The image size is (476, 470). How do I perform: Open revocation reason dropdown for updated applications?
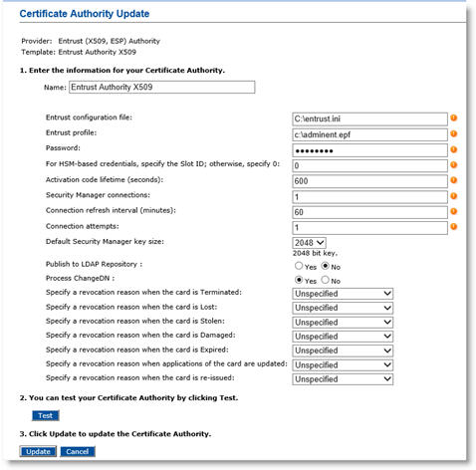pyautogui.click(x=343, y=364)
